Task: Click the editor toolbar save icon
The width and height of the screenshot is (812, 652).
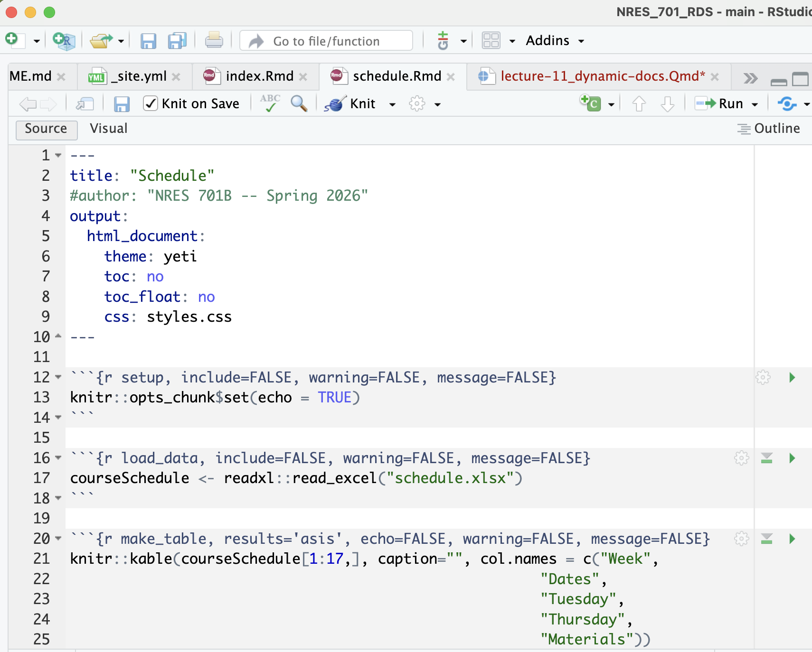Action: pos(122,103)
